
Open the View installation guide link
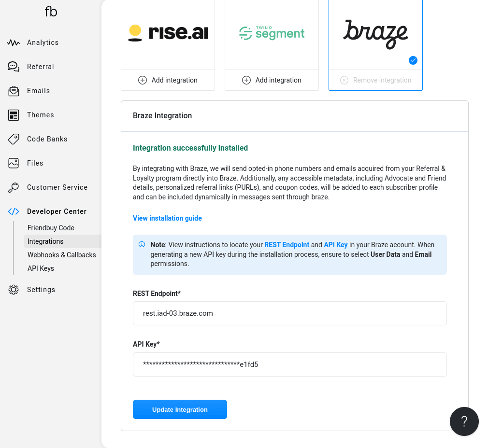click(167, 218)
